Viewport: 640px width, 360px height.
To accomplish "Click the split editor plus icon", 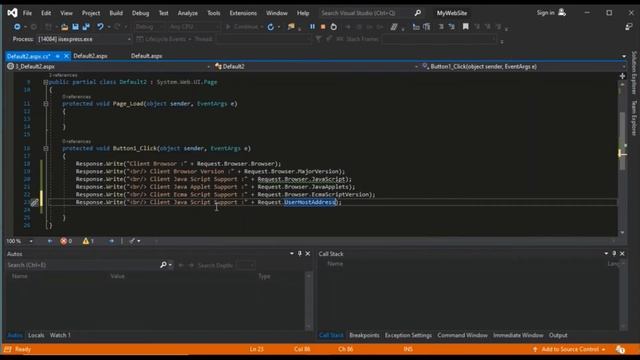I will 622,76.
